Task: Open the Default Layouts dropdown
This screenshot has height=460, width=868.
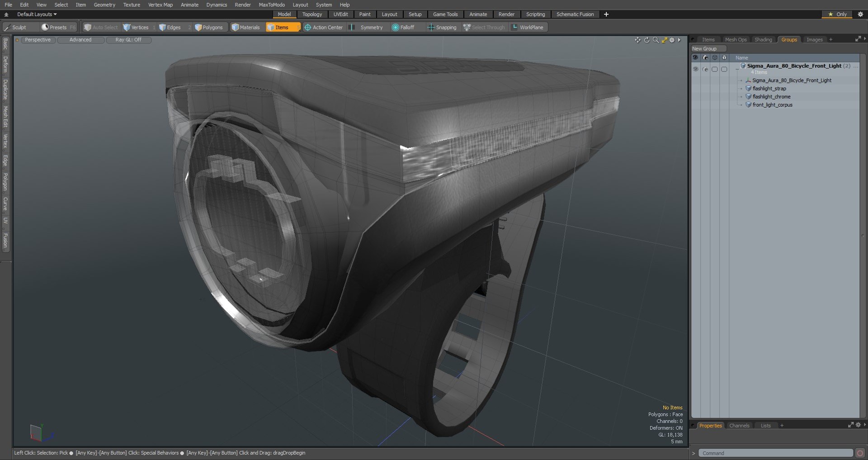Action: pos(37,14)
